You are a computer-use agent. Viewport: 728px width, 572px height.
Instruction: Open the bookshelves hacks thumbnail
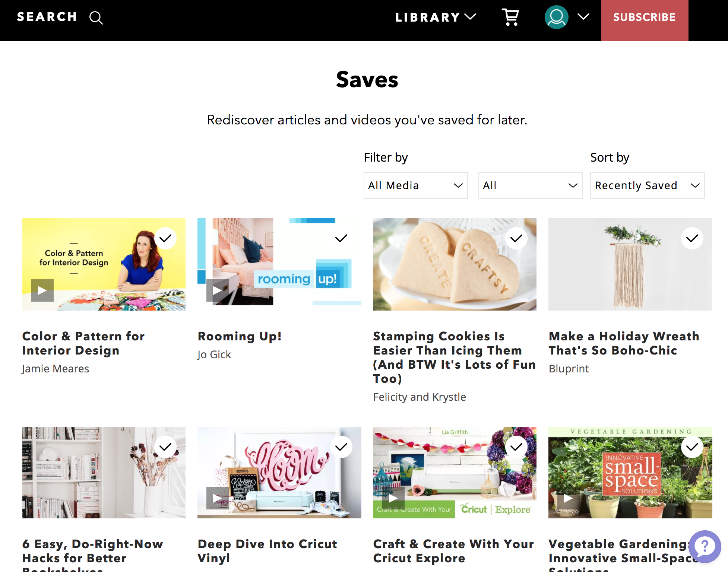(104, 472)
